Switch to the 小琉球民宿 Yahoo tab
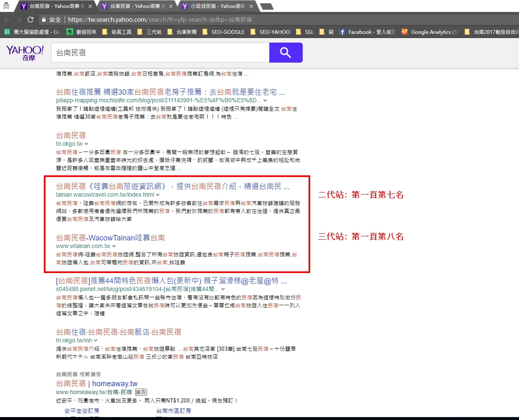This screenshot has width=519, height=420. (x=218, y=6)
